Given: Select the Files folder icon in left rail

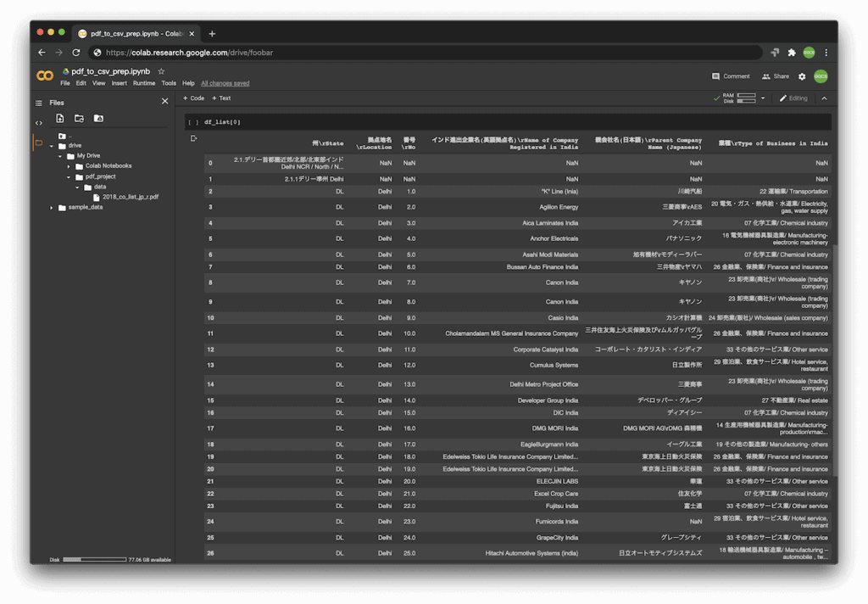Looking at the screenshot, I should (39, 143).
